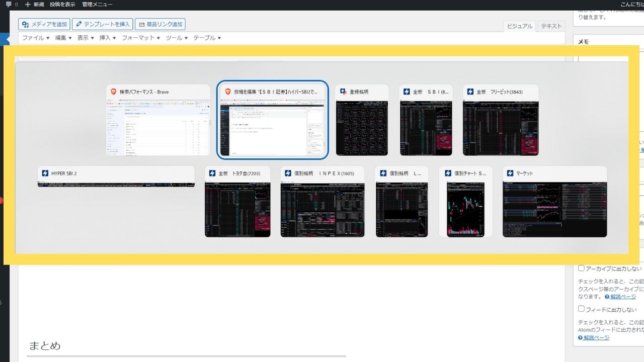This screenshot has width=644, height=362.
Task: Click HYPER SBI 2 lightning icon
Action: click(x=45, y=173)
